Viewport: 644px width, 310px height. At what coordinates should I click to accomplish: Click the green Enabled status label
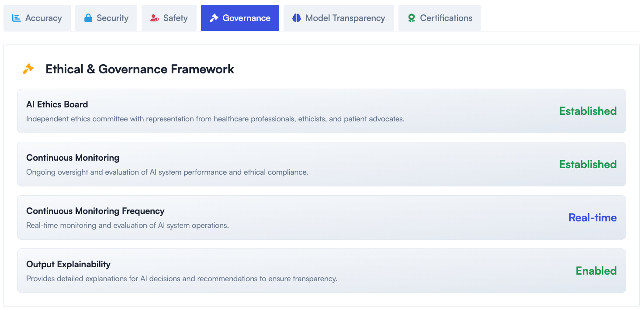click(x=596, y=271)
